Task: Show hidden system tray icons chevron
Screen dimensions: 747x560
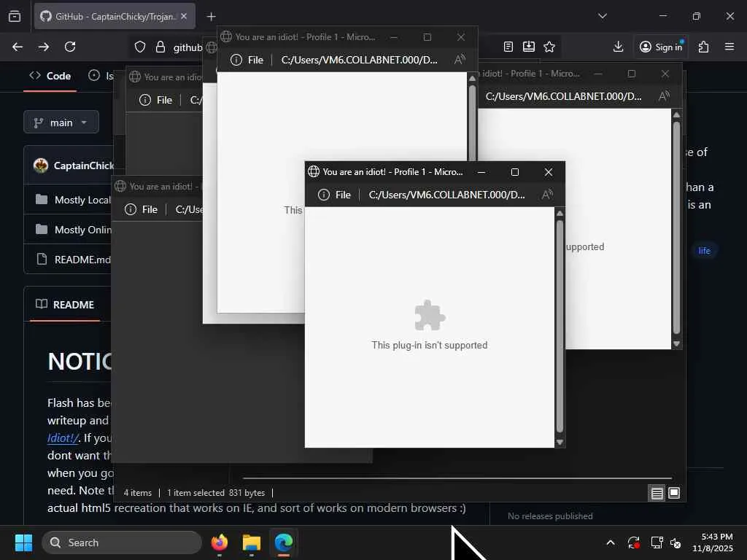Action: coord(611,542)
